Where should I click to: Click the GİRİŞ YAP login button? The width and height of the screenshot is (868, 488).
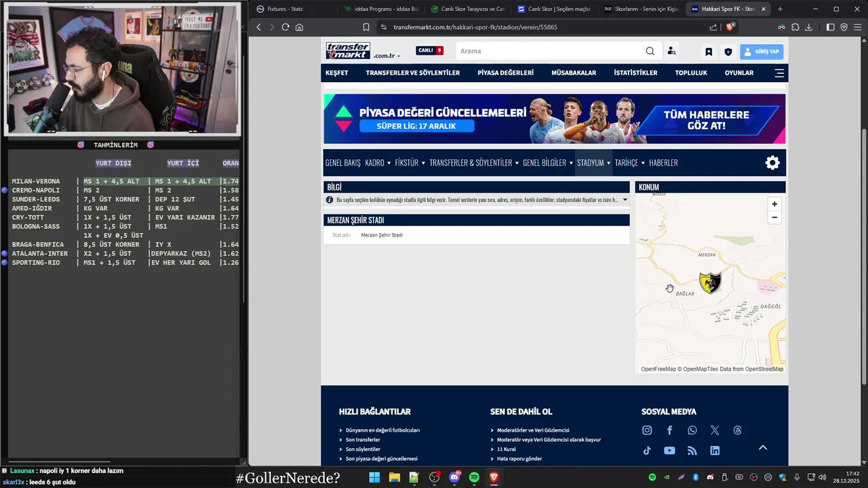pyautogui.click(x=762, y=52)
